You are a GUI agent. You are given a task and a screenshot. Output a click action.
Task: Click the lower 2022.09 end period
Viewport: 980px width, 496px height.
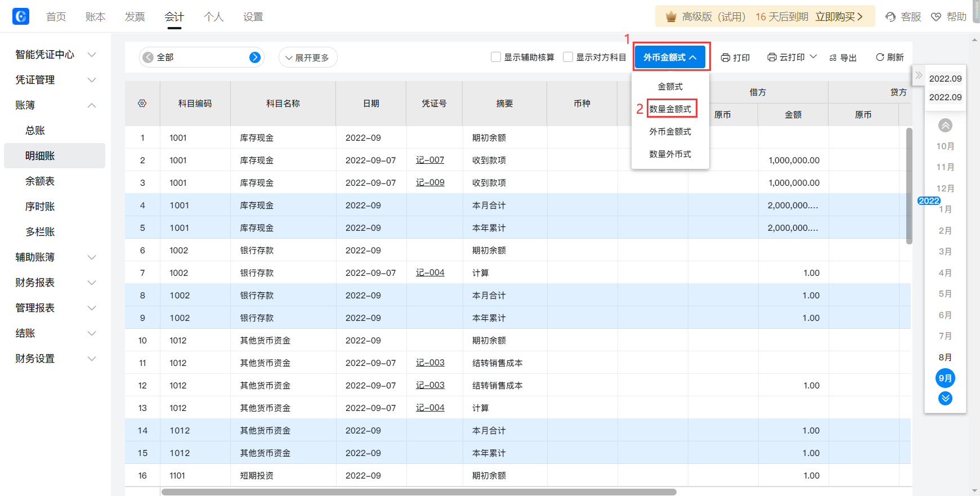point(945,97)
